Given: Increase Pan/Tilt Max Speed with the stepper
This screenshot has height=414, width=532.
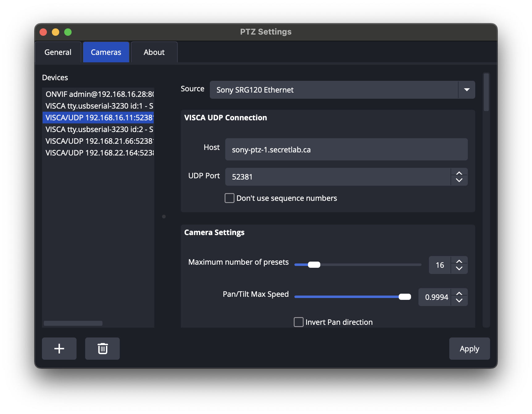Looking at the screenshot, I should click(x=459, y=293).
